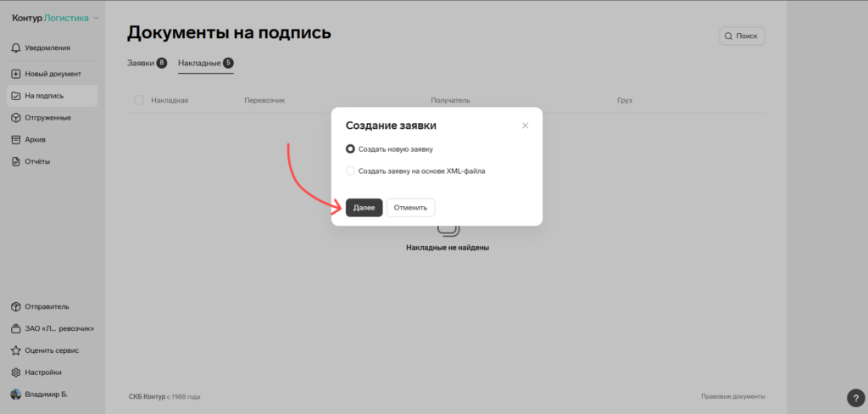The width and height of the screenshot is (868, 414).
Task: Click the На подпись sidebar icon
Action: tap(16, 96)
